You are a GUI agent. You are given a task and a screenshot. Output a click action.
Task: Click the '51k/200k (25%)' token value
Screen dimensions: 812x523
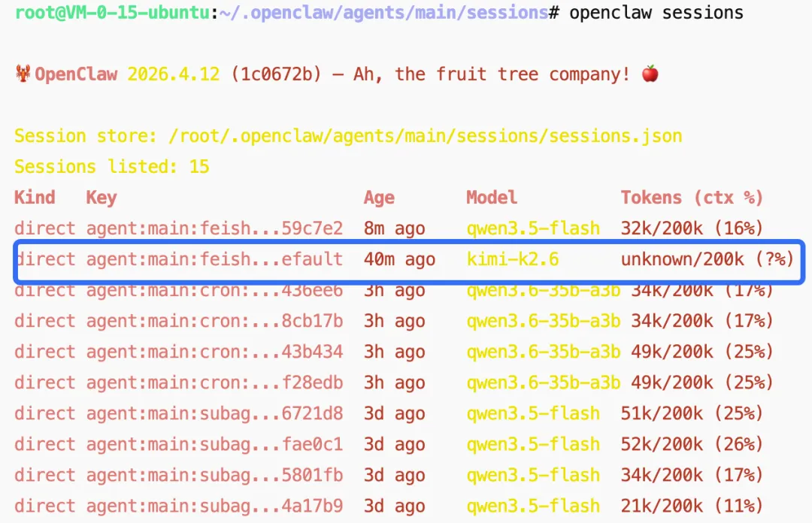tap(692, 413)
